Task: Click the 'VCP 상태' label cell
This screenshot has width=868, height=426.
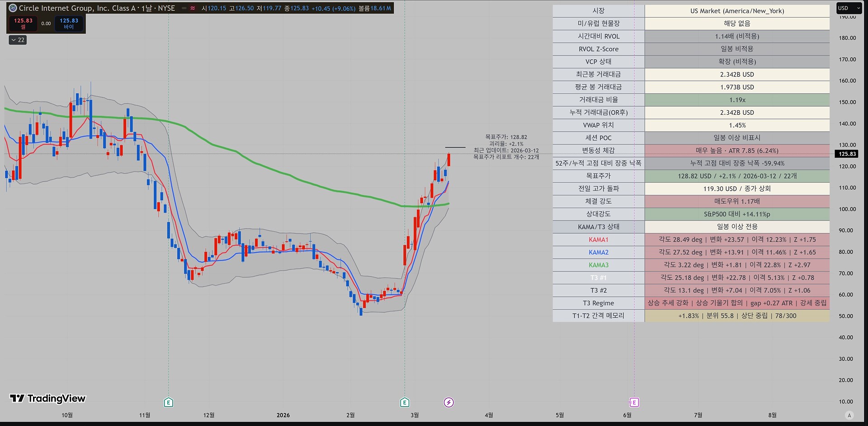Action: pos(598,61)
